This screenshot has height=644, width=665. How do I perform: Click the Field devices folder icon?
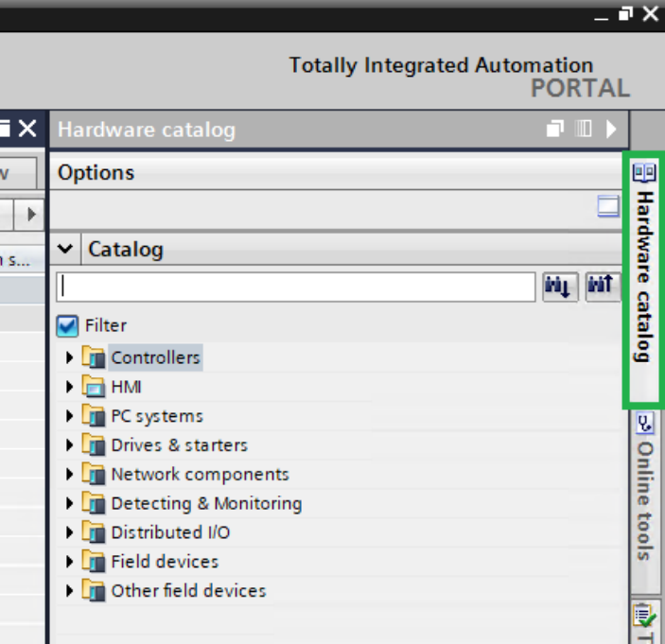click(x=93, y=561)
